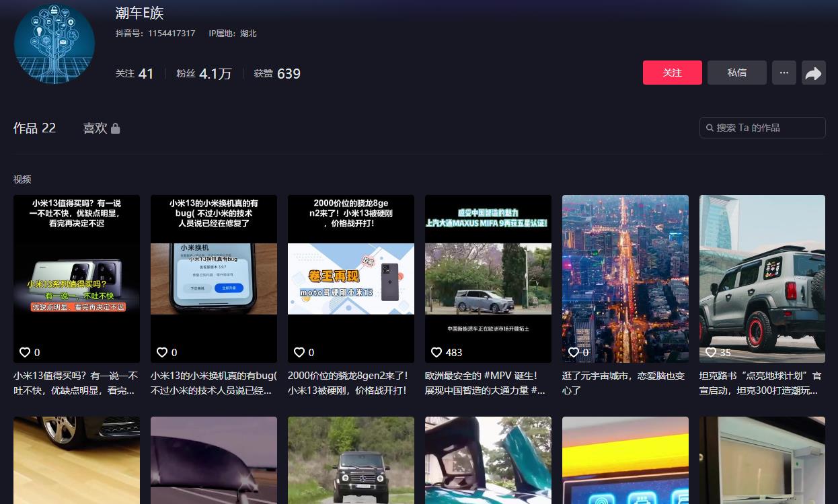Click the share arrow icon
Viewport: 838px width, 504px height.
point(814,73)
